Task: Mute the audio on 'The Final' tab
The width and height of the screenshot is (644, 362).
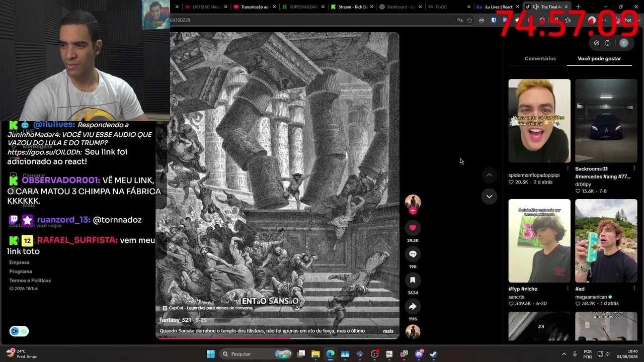Action: click(x=536, y=7)
